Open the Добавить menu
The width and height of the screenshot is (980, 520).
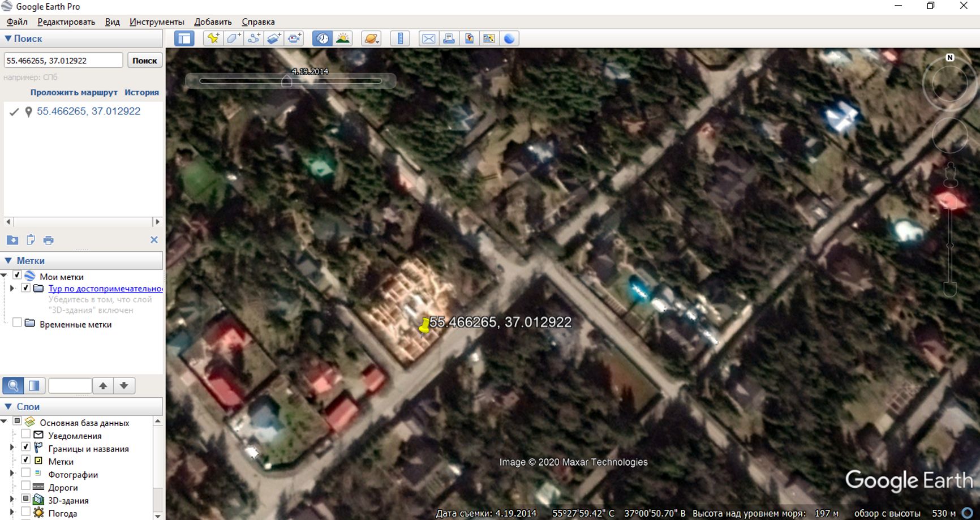point(213,22)
